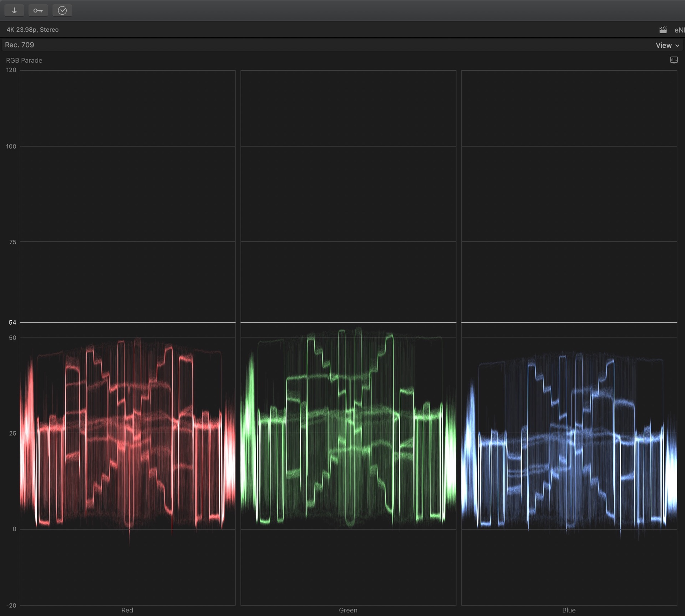Open scope settings waveform icon
Viewport: 685px width, 616px height.
click(x=674, y=60)
